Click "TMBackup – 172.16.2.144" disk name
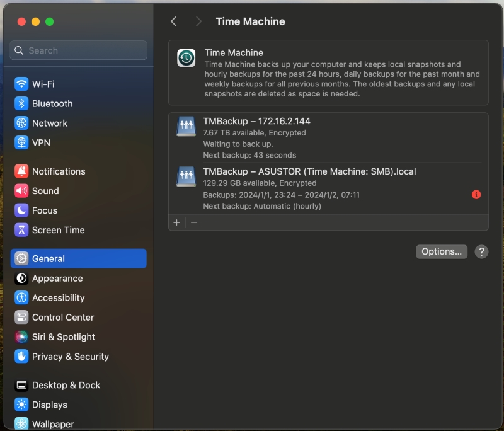This screenshot has height=431, width=504. (257, 121)
